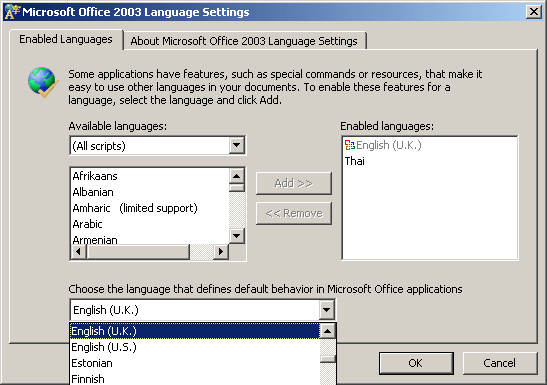Choose English (U.S.) in dropdown list
The width and height of the screenshot is (547, 385).
click(195, 347)
